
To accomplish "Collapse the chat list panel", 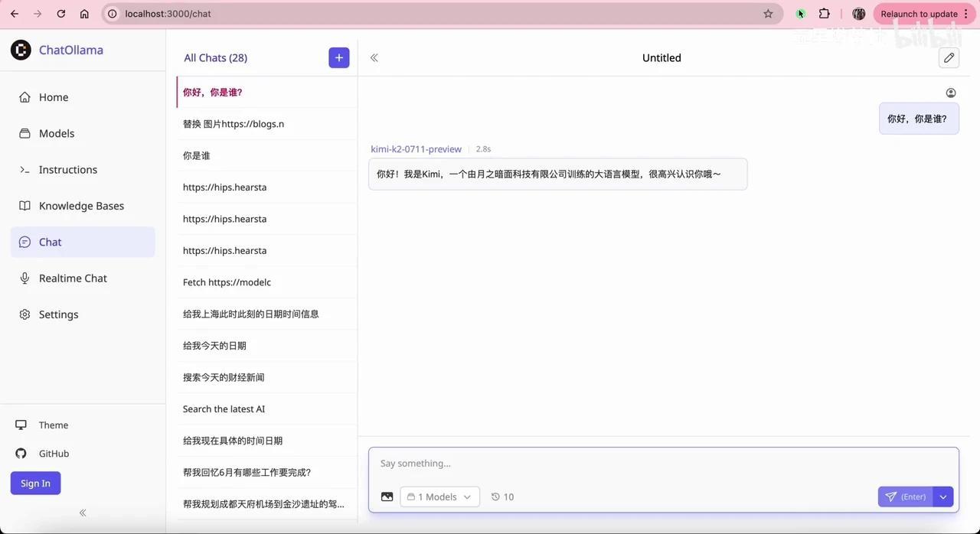I will pos(374,57).
